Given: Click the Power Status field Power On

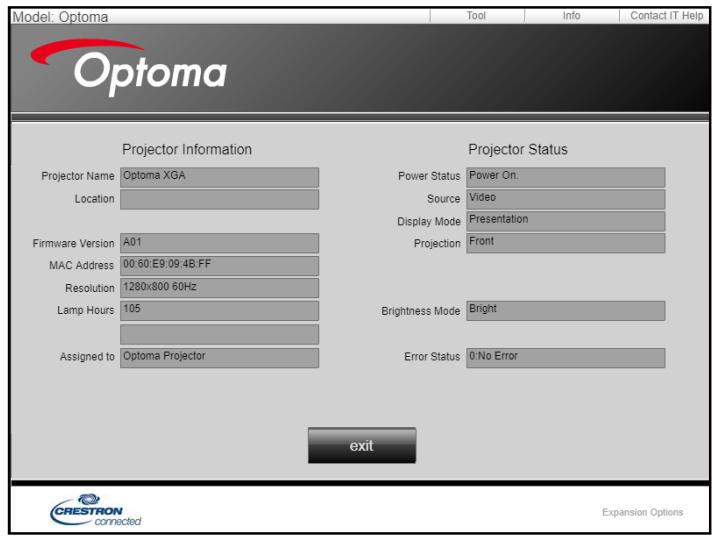Looking at the screenshot, I should tap(566, 177).
